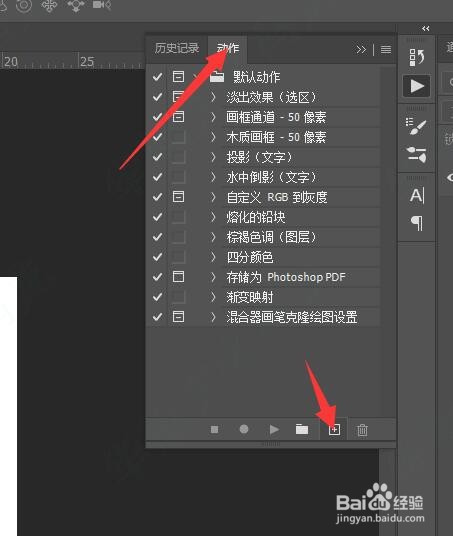The image size is (453, 536).
Task: Expand the 水中倒影（文字） action
Action: 213,177
